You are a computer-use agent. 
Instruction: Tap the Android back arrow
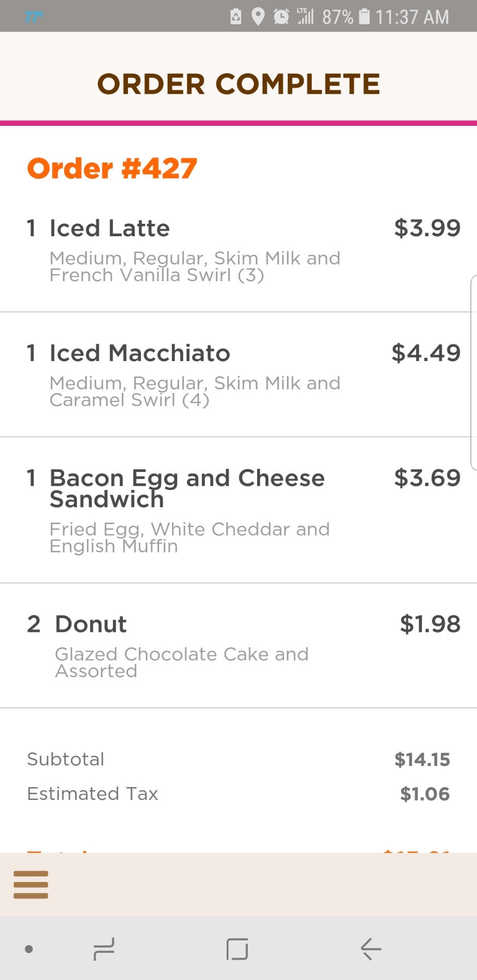pos(371,949)
